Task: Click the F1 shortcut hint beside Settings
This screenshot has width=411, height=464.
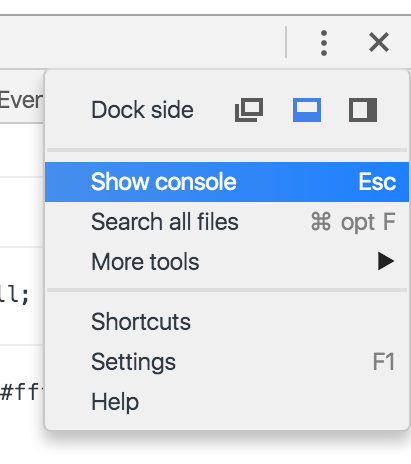Action: (384, 362)
